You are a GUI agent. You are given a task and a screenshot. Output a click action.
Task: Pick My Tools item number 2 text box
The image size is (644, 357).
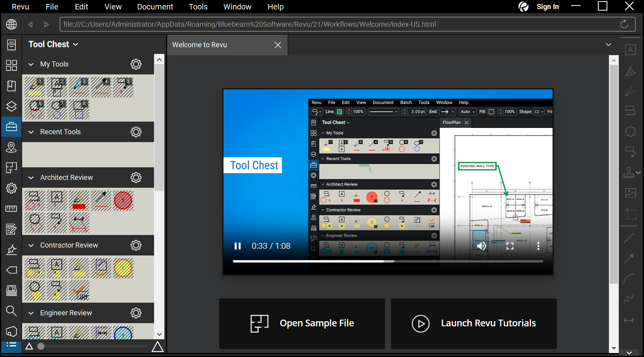(58, 87)
